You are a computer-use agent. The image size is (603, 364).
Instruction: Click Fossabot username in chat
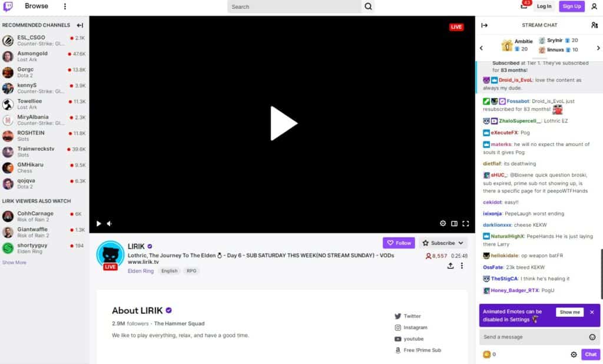click(518, 101)
